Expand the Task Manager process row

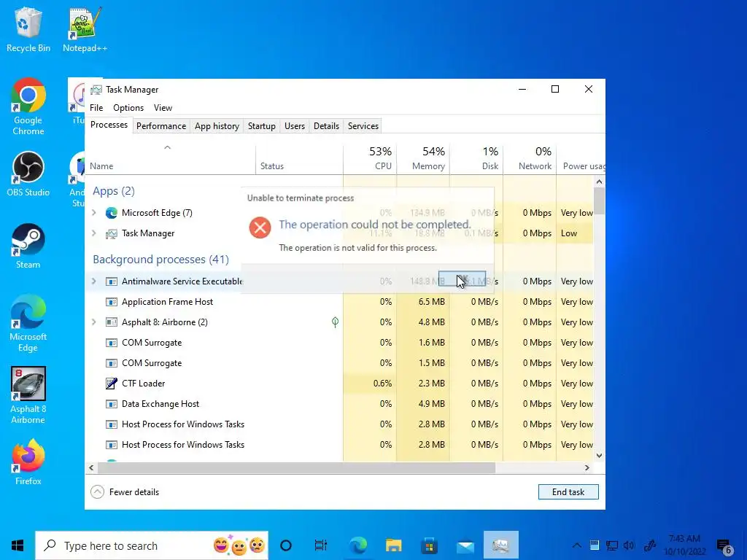coord(94,233)
